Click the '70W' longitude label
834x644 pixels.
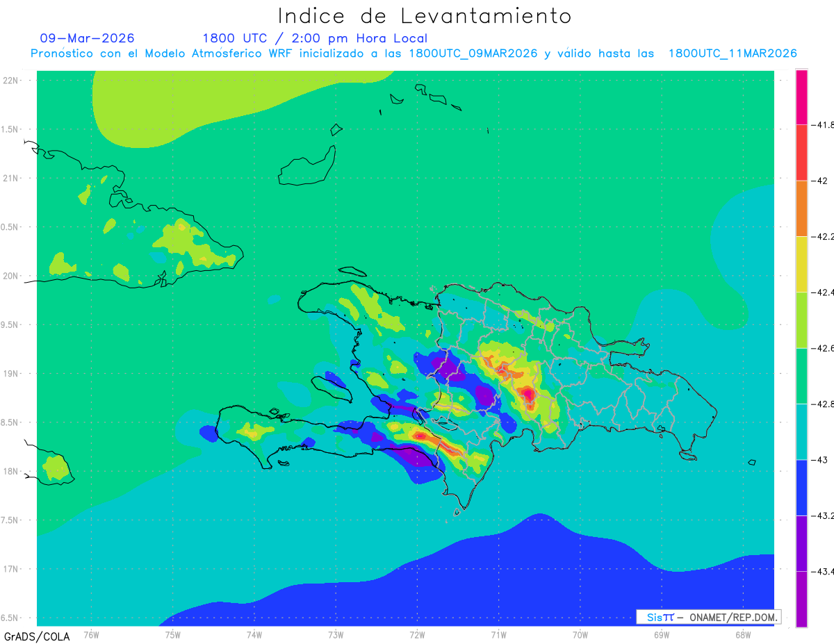point(580,634)
